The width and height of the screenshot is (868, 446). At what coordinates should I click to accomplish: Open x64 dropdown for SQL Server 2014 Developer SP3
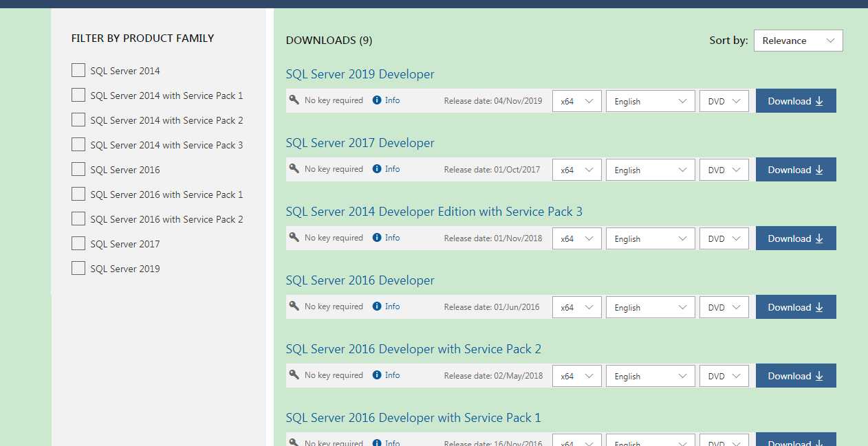577,238
